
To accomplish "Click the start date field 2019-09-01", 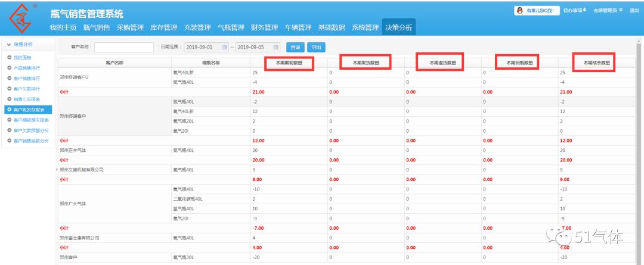I will (206, 47).
